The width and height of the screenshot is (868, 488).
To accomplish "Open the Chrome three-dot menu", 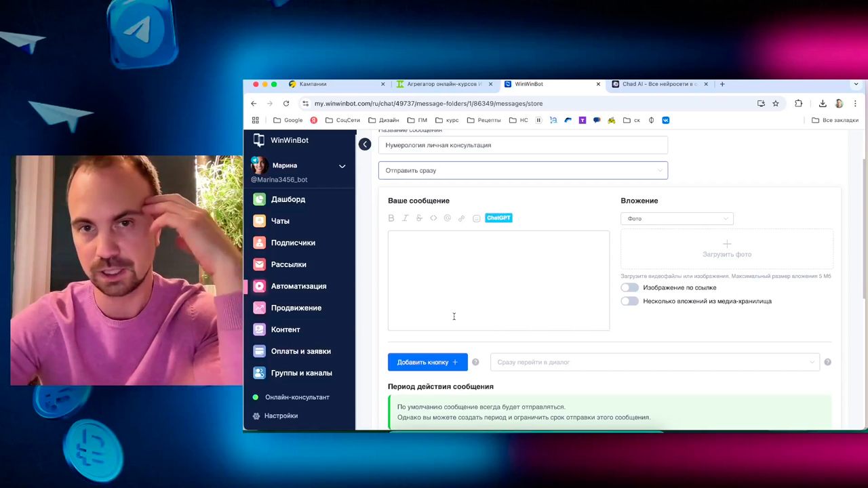I will click(x=855, y=104).
